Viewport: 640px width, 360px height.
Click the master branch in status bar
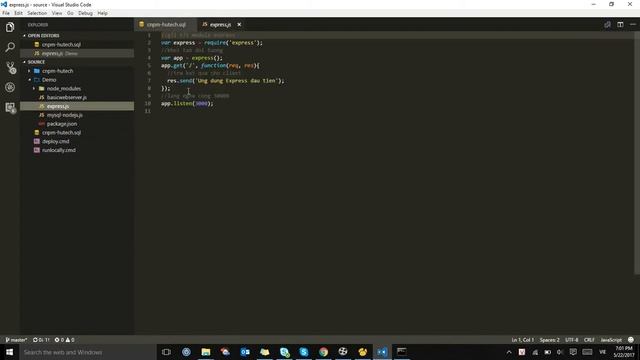point(16,340)
